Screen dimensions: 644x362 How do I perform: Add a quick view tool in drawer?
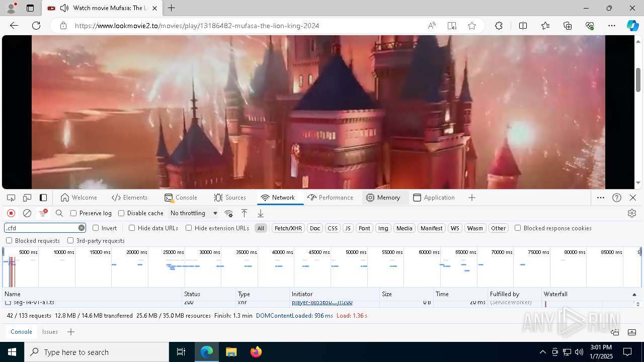tap(71, 332)
